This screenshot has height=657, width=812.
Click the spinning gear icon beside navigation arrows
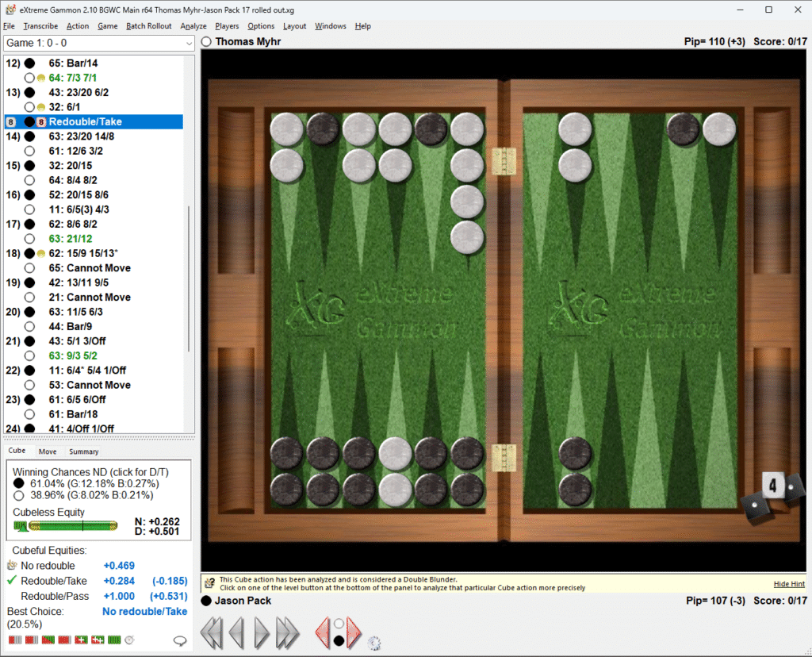(374, 643)
